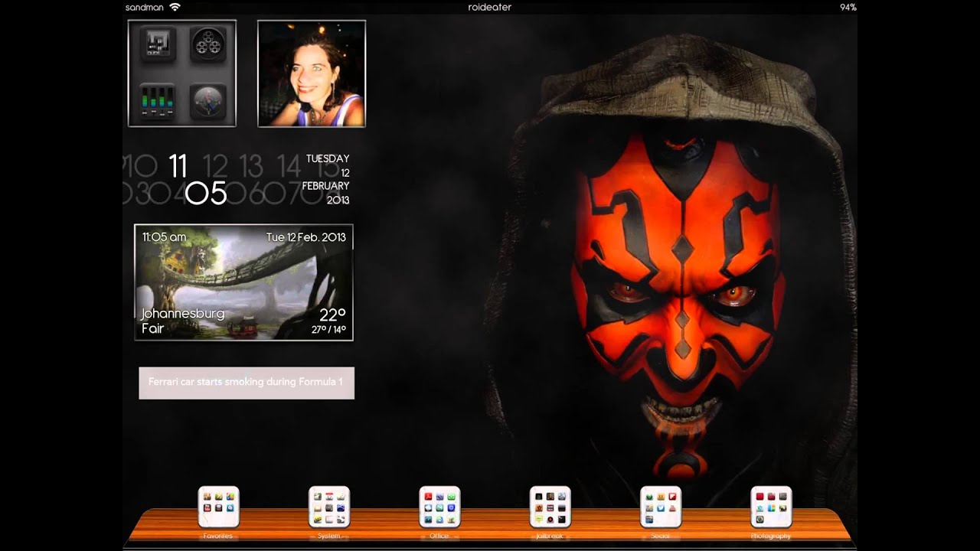Tap the '11:05 am' time in the weather widget
The width and height of the screenshot is (980, 551).
pyautogui.click(x=163, y=237)
